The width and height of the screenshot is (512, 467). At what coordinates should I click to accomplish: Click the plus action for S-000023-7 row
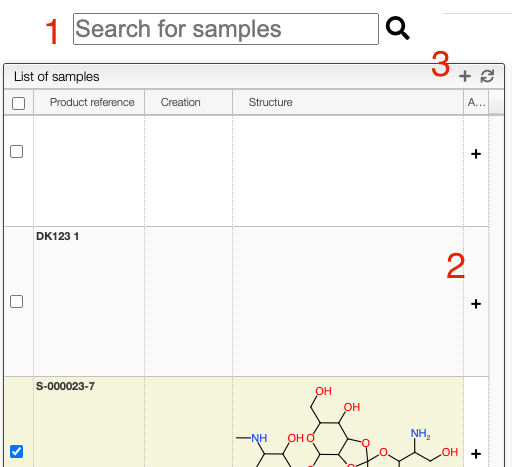pos(476,454)
